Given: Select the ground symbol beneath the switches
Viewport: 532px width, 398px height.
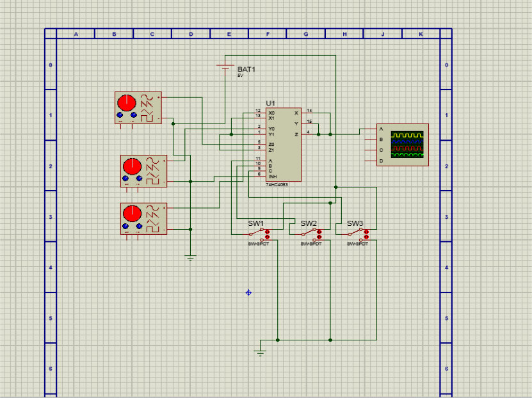Looking at the screenshot, I should [x=260, y=353].
